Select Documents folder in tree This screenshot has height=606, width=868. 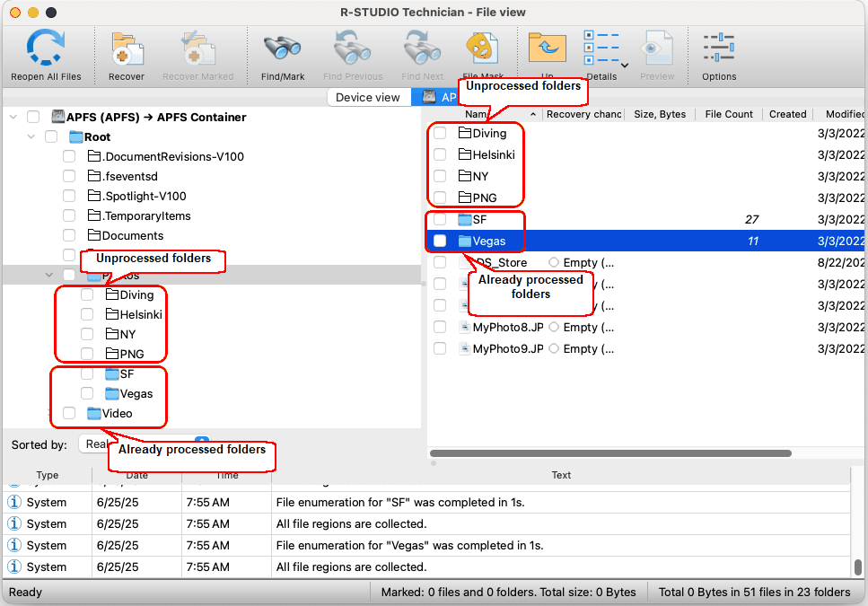point(133,236)
